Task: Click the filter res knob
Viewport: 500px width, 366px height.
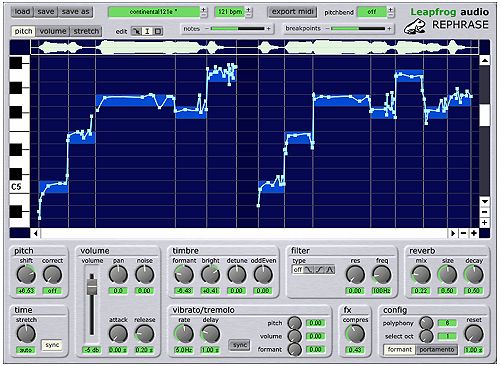Action: point(355,275)
